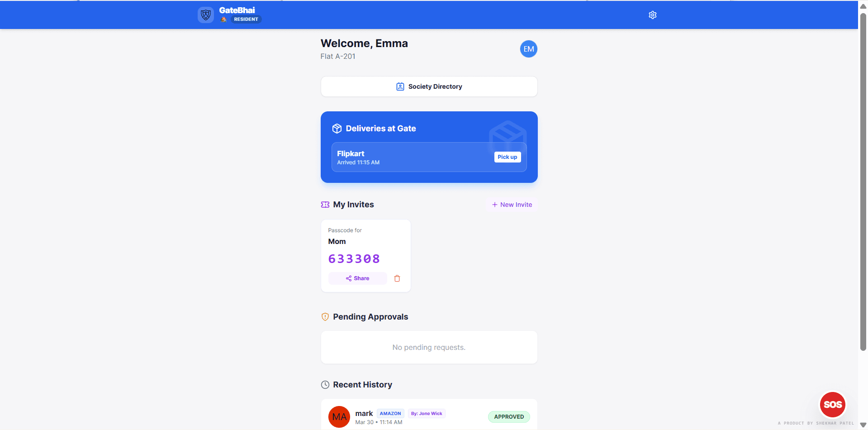Click the scrollbar down arrow
The height and width of the screenshot is (430, 868).
pyautogui.click(x=863, y=425)
